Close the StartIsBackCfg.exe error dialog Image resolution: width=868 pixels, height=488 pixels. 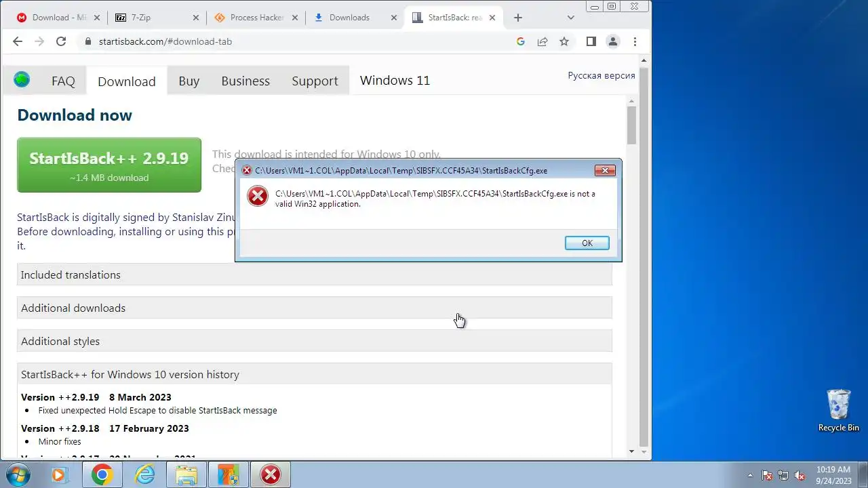pyautogui.click(x=605, y=170)
